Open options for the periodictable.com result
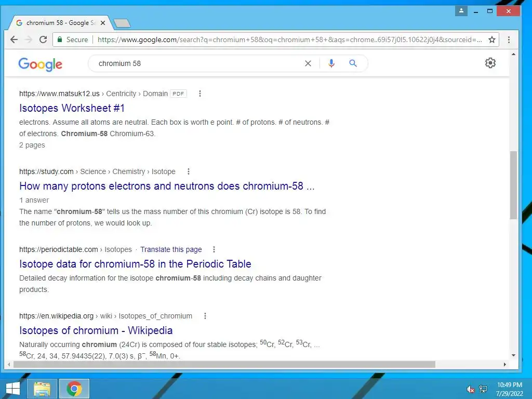The width and height of the screenshot is (532, 399). click(x=214, y=250)
